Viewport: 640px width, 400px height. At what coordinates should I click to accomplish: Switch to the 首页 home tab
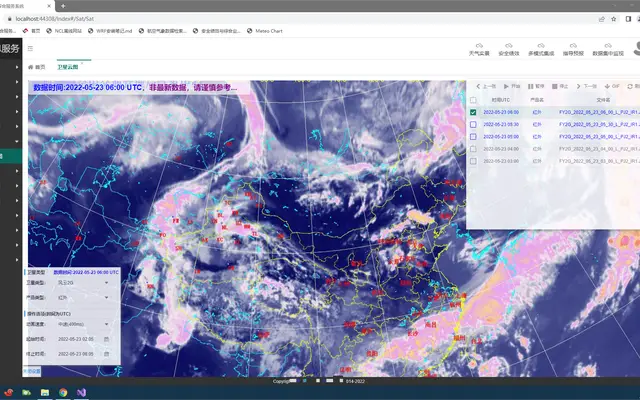point(37,67)
